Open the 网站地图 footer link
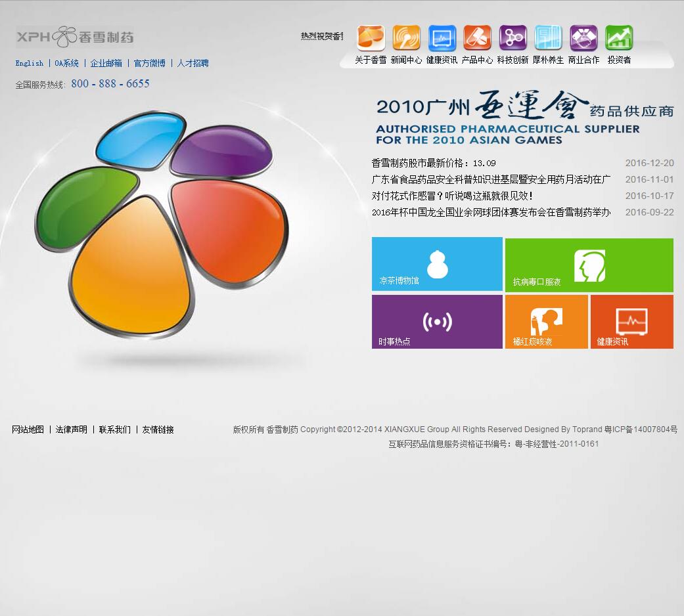 (28, 430)
